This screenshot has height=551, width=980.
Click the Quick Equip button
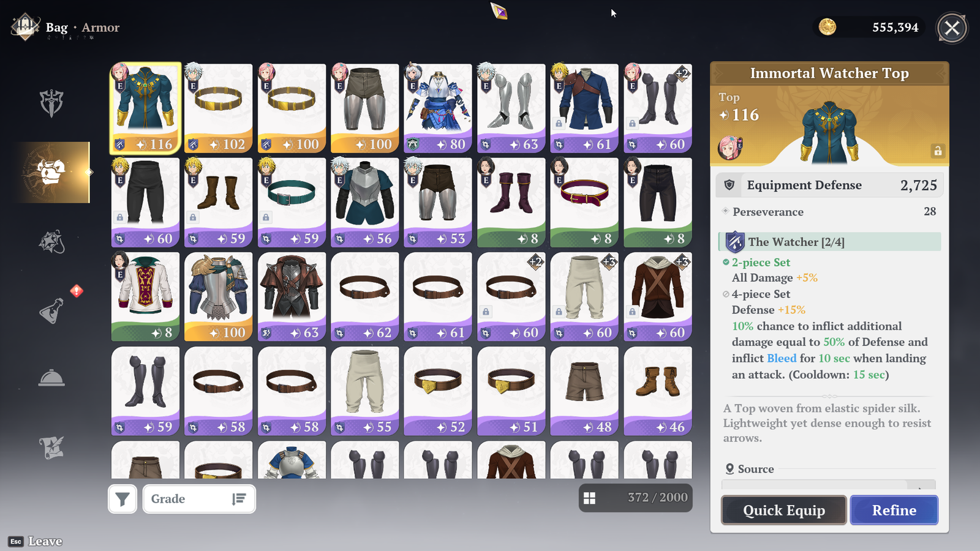coord(783,510)
